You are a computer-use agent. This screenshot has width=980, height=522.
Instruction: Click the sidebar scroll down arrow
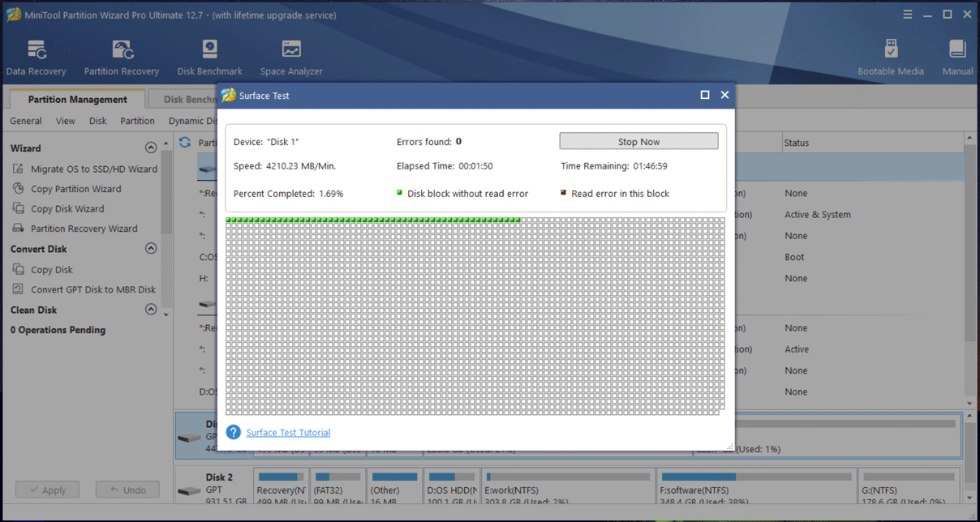(166, 314)
